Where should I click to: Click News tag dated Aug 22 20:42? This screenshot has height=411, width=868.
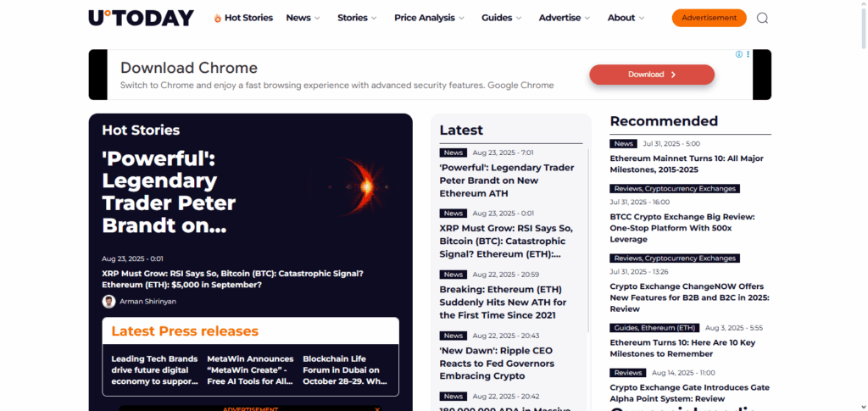453,396
